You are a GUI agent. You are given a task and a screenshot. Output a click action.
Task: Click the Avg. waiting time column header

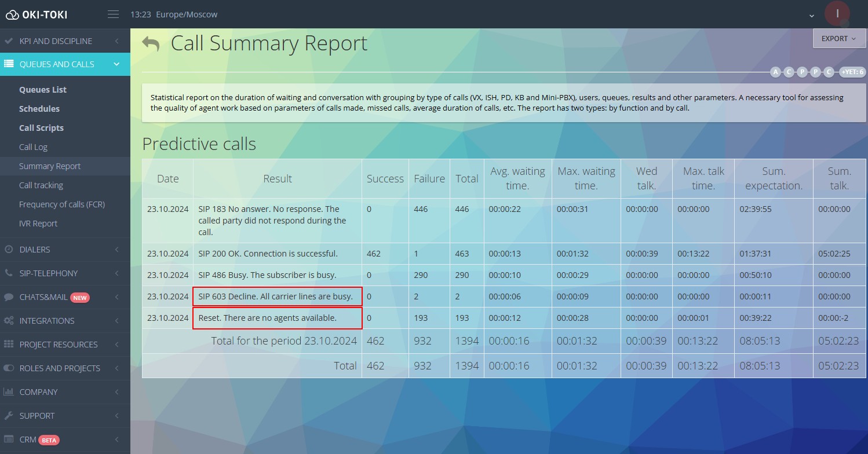518,178
